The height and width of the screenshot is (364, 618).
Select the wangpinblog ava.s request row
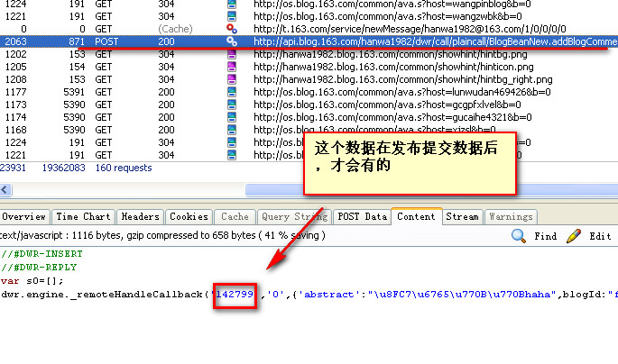(x=361, y=4)
